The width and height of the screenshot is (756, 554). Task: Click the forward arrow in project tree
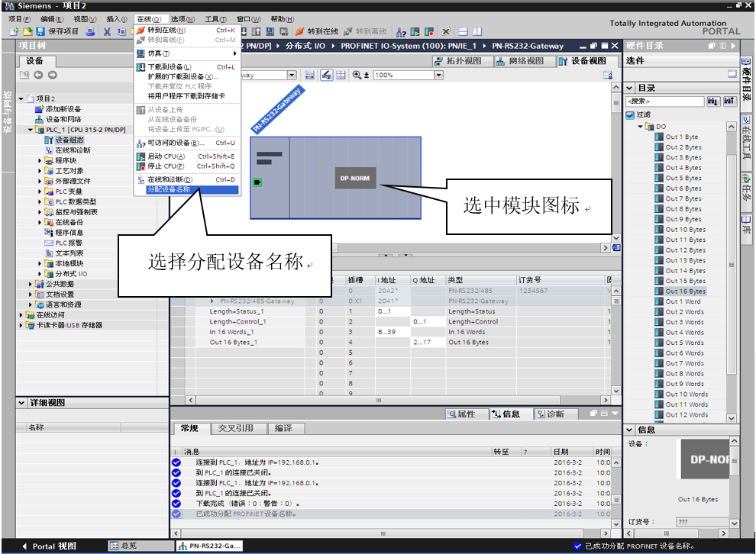pos(53,75)
